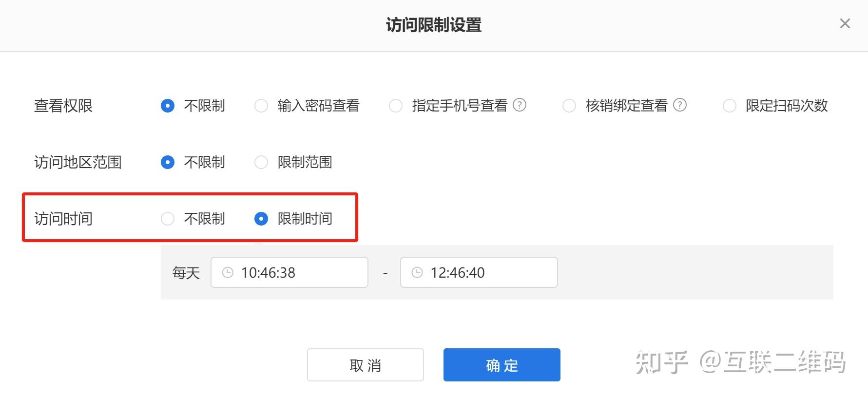Confirm settings with 确定 button
The height and width of the screenshot is (397, 868).
coord(502,365)
